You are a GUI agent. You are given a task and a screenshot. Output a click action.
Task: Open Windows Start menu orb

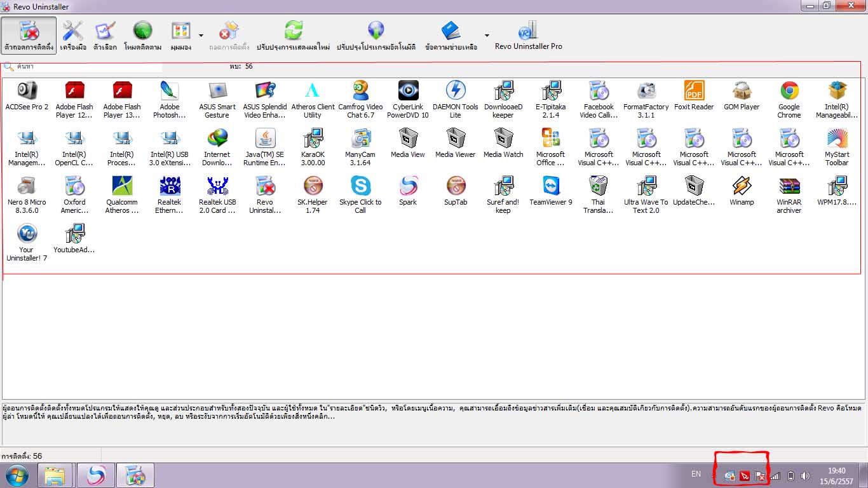click(x=17, y=475)
